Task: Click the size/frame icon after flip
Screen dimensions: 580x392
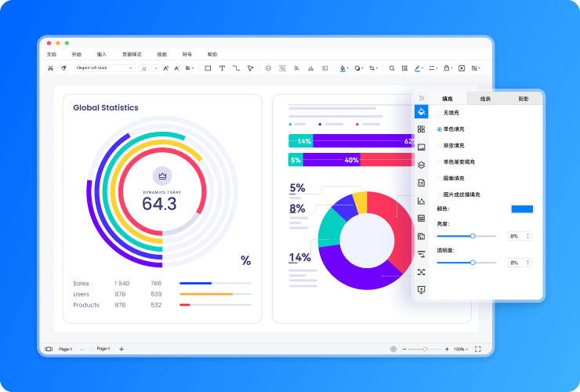Action: [x=324, y=68]
